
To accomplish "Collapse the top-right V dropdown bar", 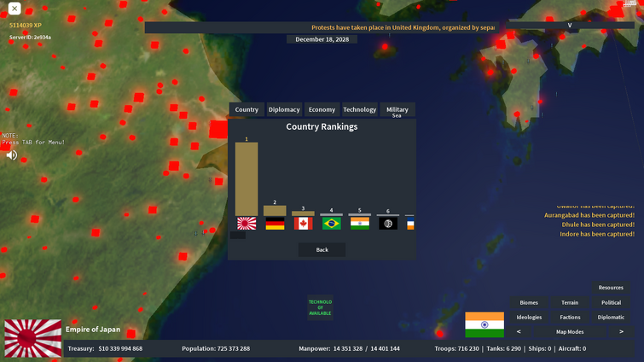I will (570, 25).
